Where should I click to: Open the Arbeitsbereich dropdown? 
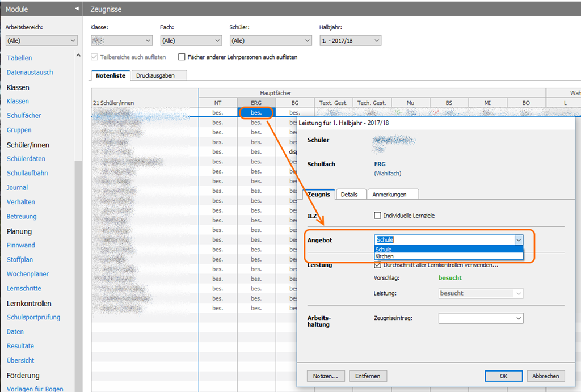41,41
